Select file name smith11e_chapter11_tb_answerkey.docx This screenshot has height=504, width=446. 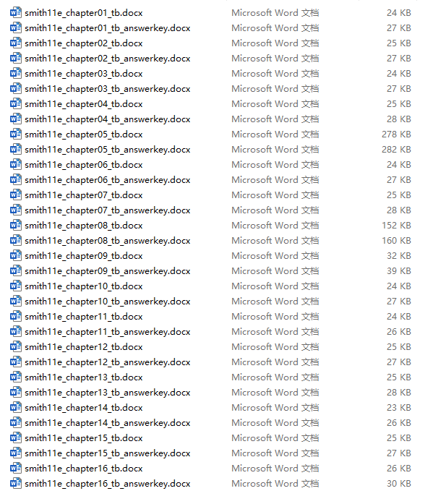click(x=107, y=332)
